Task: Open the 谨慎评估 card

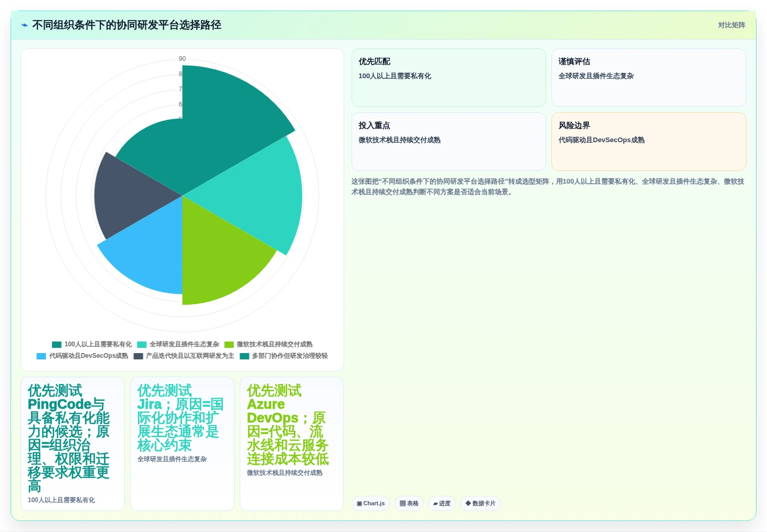Action: 648,78
